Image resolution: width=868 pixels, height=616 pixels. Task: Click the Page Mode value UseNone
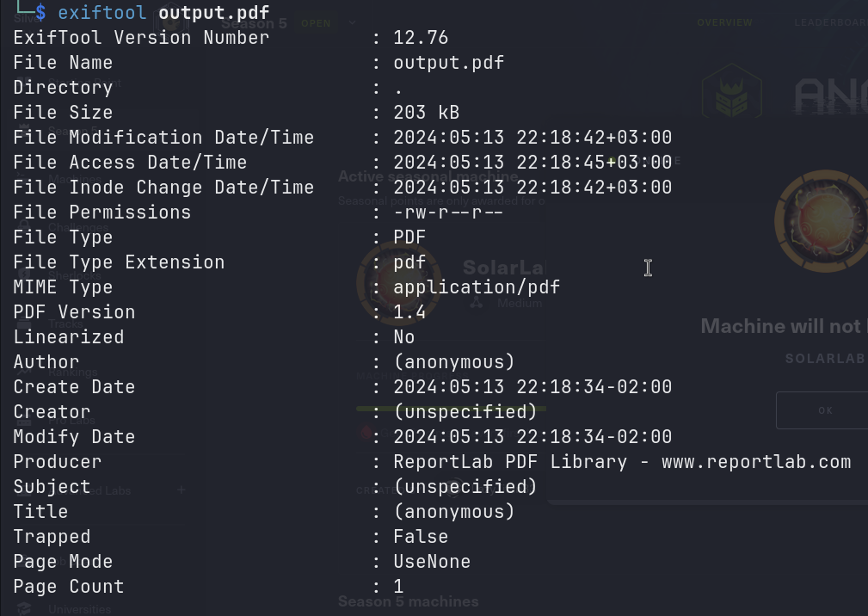click(x=432, y=562)
